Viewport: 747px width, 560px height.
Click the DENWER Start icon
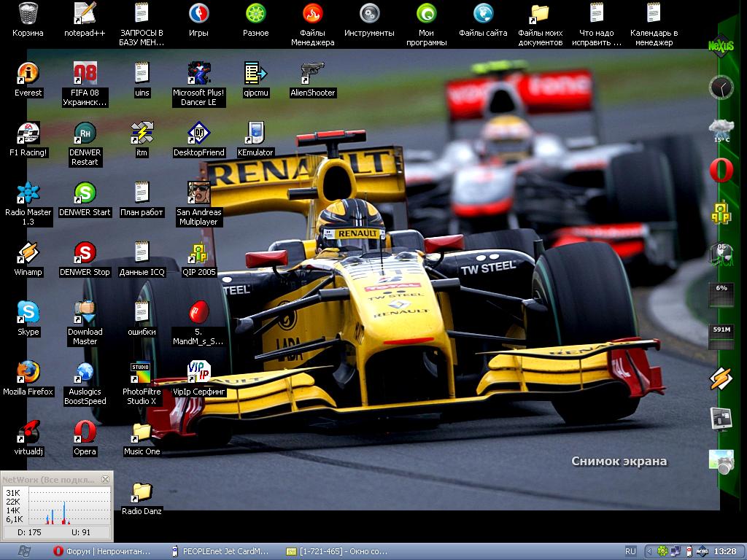[85, 193]
